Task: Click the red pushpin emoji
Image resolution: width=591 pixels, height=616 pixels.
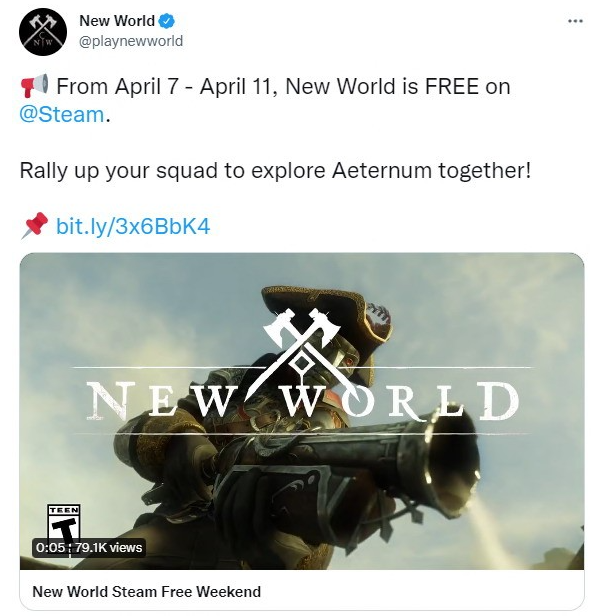Action: click(35, 226)
